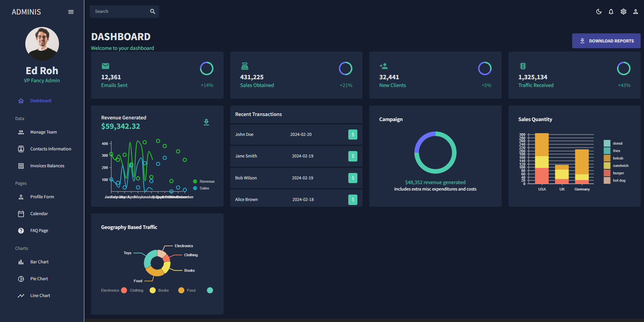The width and height of the screenshot is (644, 322).
Task: Click the Download Reports button
Action: [x=606, y=40]
